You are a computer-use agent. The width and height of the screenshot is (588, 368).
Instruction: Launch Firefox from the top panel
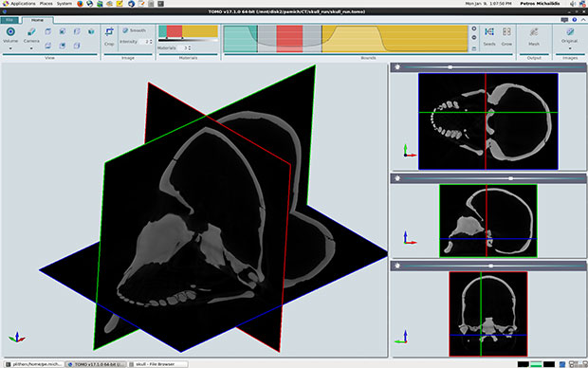[x=80, y=4]
